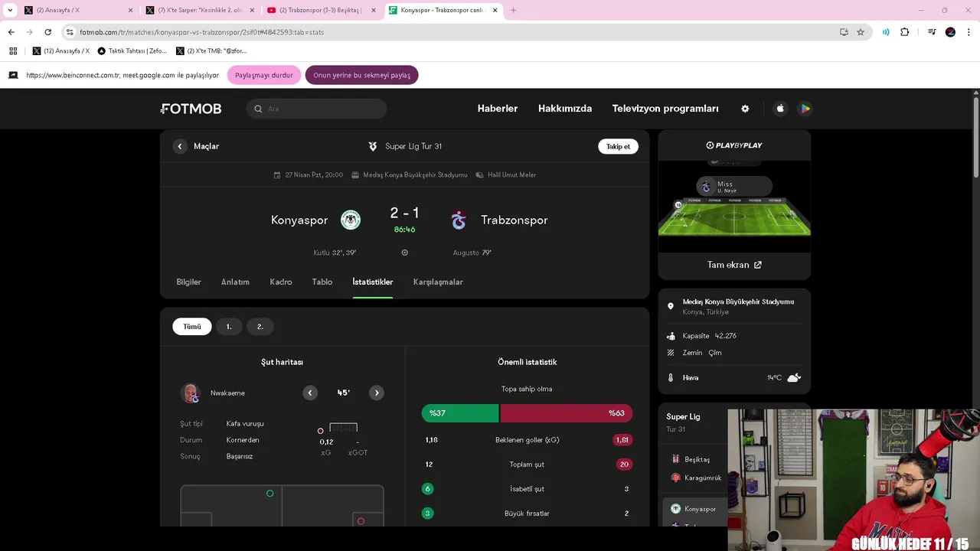The height and width of the screenshot is (551, 980).
Task: Click the Beklenen goller (xG) stat row
Action: coord(527,440)
